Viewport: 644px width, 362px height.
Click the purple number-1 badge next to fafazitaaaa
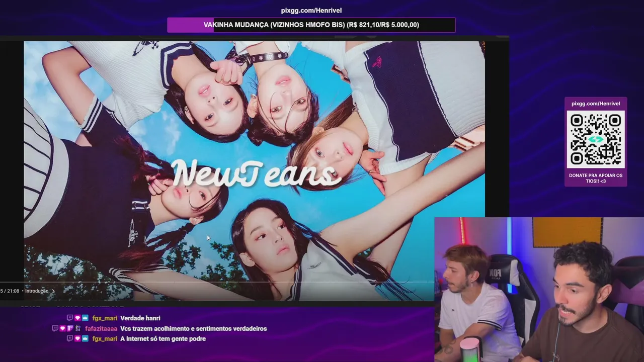click(x=70, y=328)
